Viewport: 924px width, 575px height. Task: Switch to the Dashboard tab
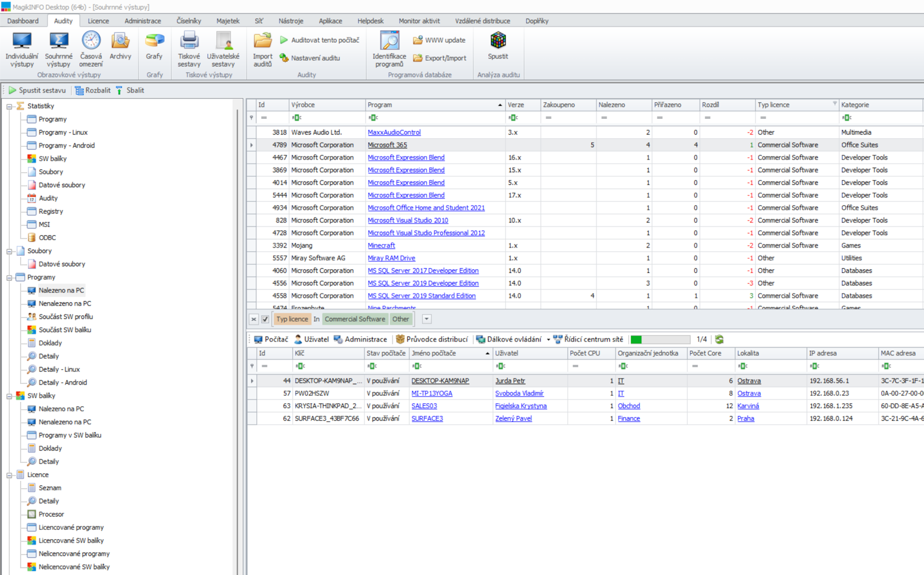point(23,21)
